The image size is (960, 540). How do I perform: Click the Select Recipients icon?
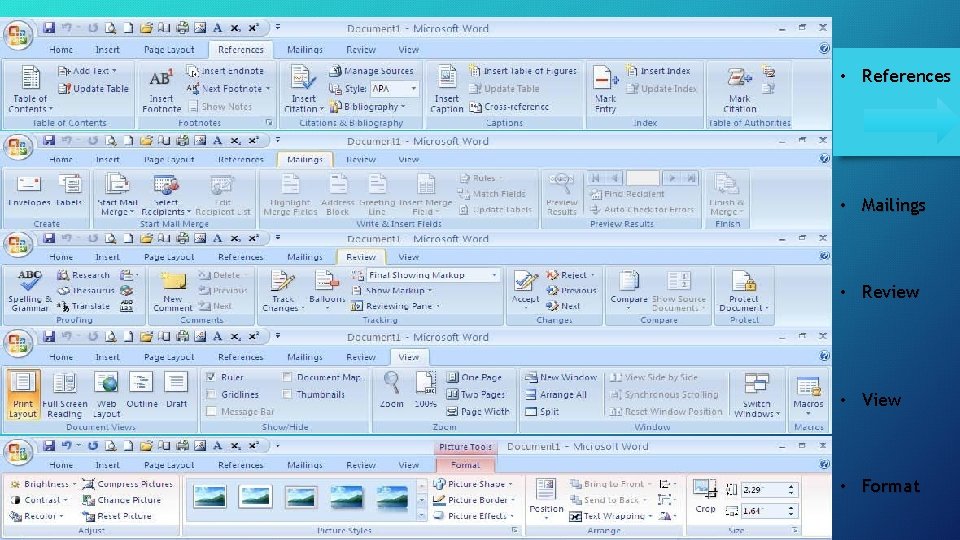click(166, 184)
